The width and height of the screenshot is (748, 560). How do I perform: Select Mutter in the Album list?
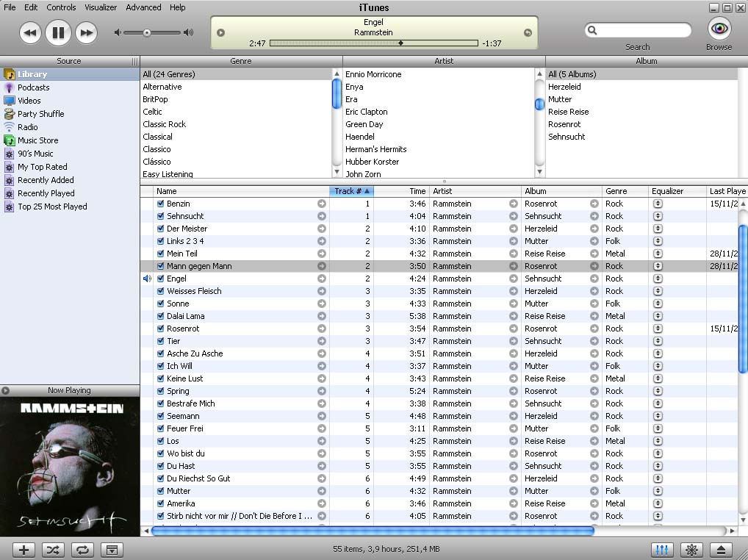(x=641, y=99)
